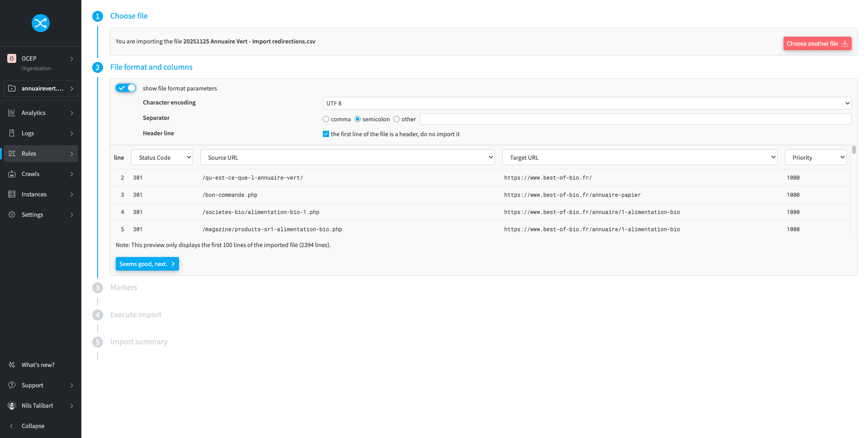Open the Status Code column dropdown
This screenshot has height=438, width=868.
162,157
